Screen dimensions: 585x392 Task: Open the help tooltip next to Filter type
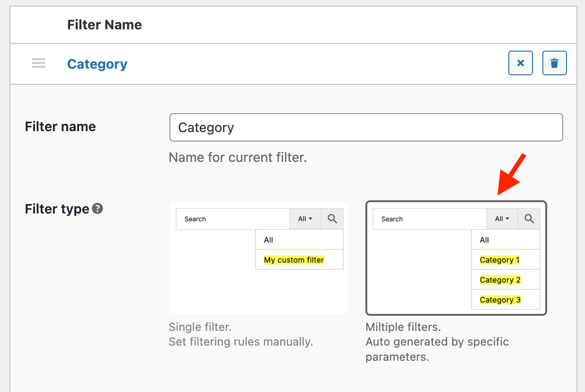click(97, 209)
